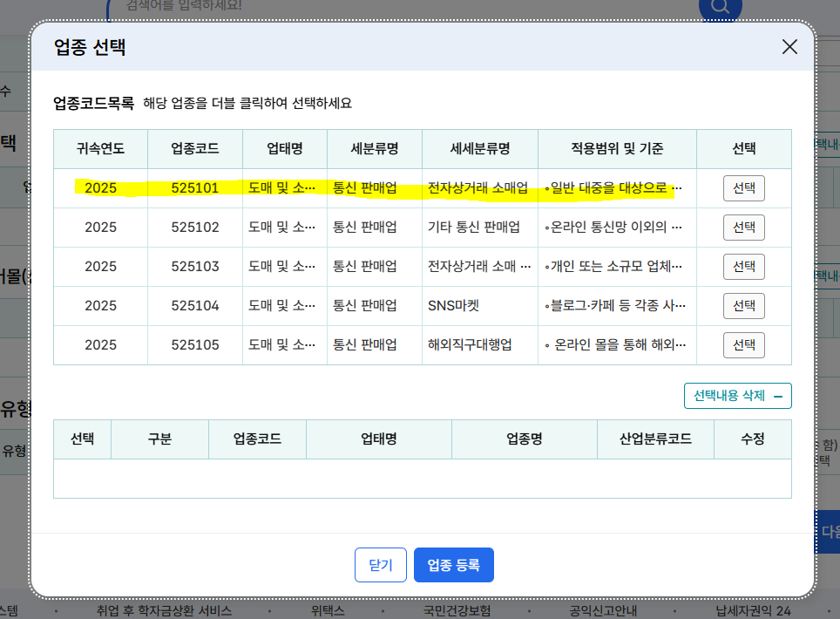The width and height of the screenshot is (840, 619).
Task: Open 위택스 footer link
Action: click(328, 611)
